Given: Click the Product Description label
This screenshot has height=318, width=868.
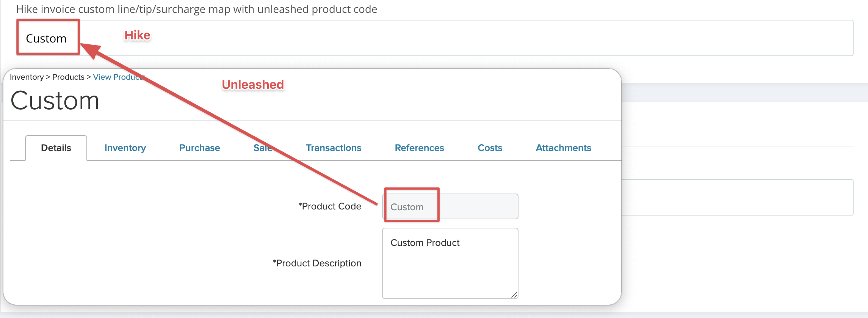Looking at the screenshot, I should 317,263.
